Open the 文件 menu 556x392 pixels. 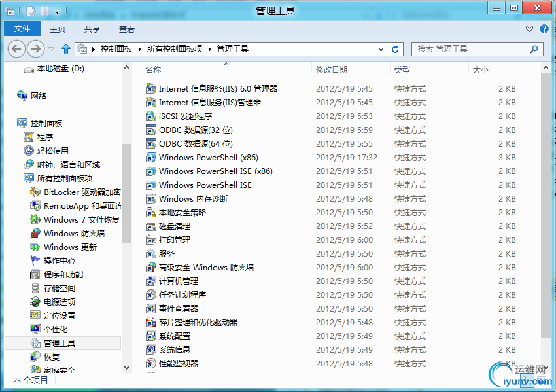coord(22,28)
